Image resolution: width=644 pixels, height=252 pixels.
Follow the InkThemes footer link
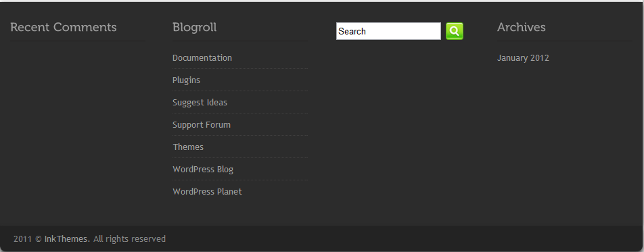click(x=66, y=239)
